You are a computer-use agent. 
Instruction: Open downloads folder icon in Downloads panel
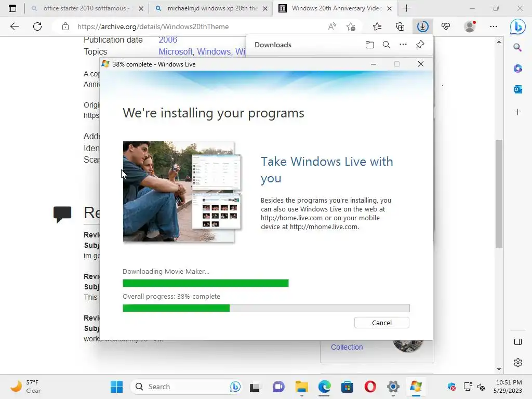point(370,45)
